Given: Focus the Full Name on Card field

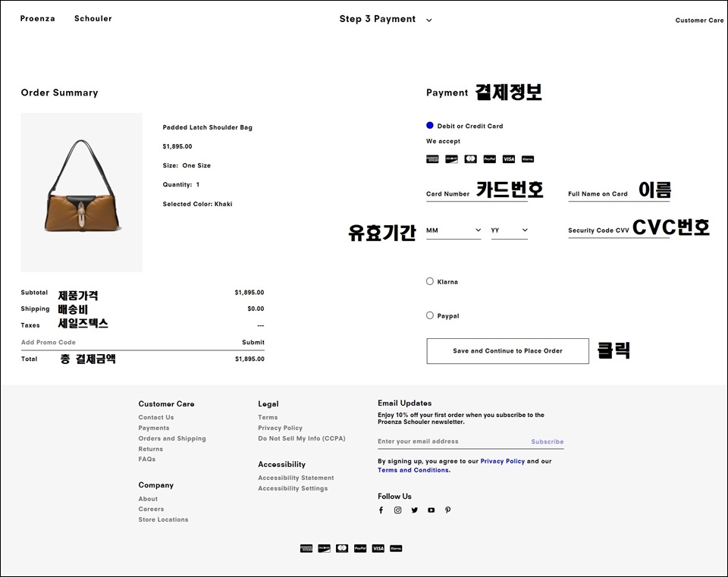Looking at the screenshot, I should click(x=619, y=194).
